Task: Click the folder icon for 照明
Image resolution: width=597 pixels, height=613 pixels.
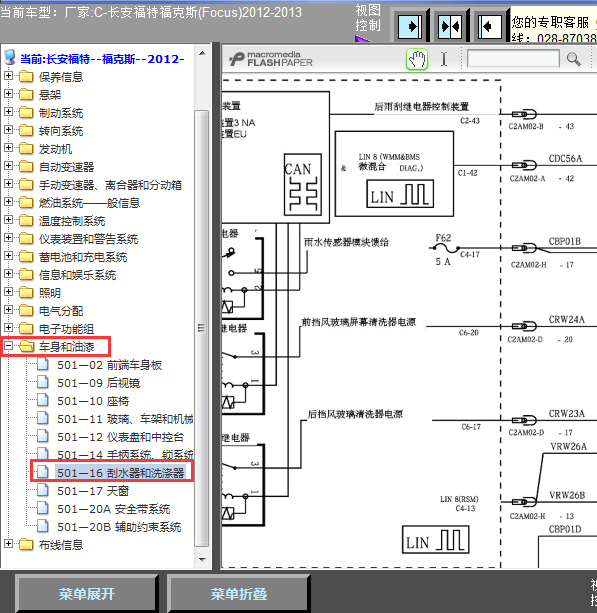Action: pos(26,292)
